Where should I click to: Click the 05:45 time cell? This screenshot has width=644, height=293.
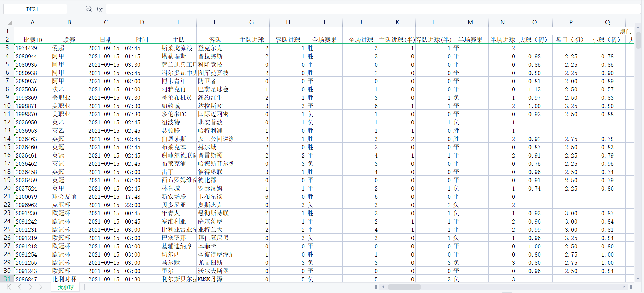[x=142, y=73]
